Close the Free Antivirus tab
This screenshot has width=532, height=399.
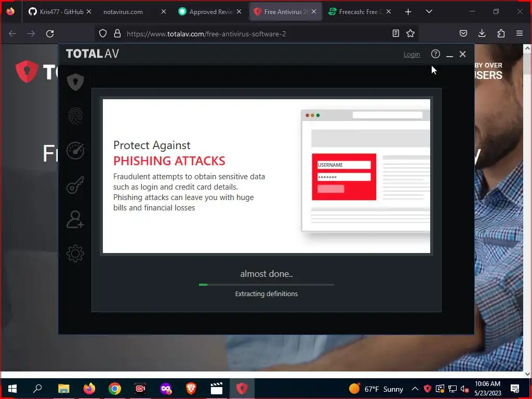click(x=314, y=11)
